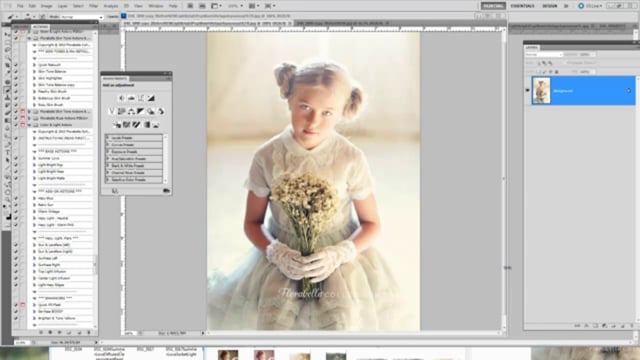Add a Curves adjustment layer icon
The image size is (640, 360).
(x=141, y=98)
